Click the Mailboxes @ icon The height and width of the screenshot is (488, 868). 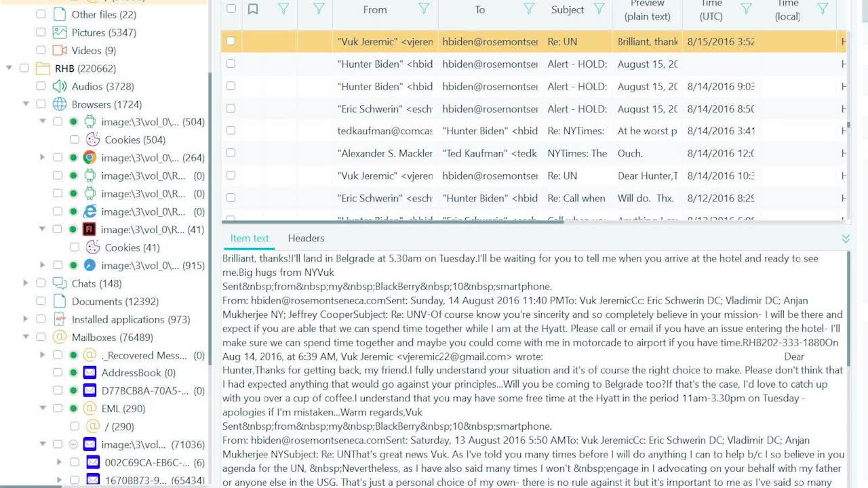(60, 337)
